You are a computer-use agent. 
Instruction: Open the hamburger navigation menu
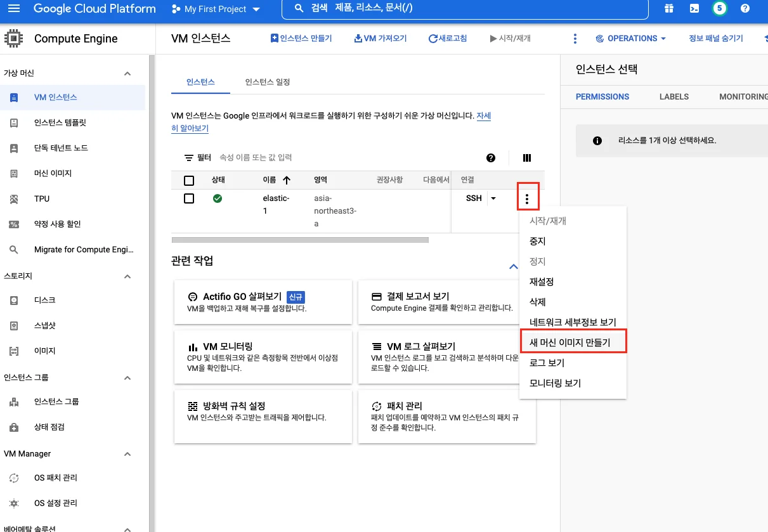[14, 9]
